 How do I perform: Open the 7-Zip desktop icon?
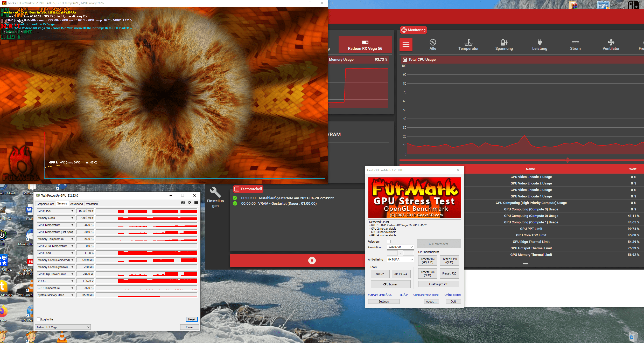click(603, 5)
